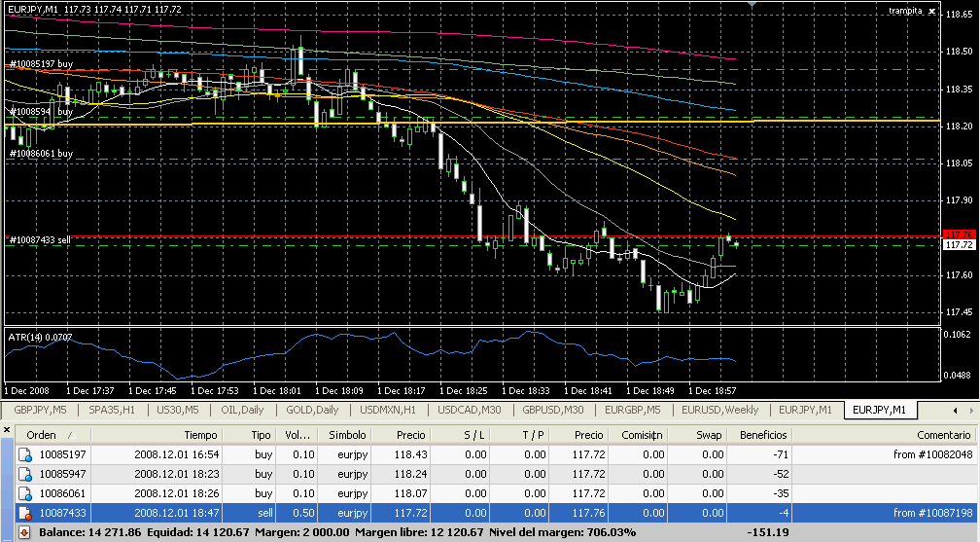Select order number 10085947 in the list

[62, 474]
